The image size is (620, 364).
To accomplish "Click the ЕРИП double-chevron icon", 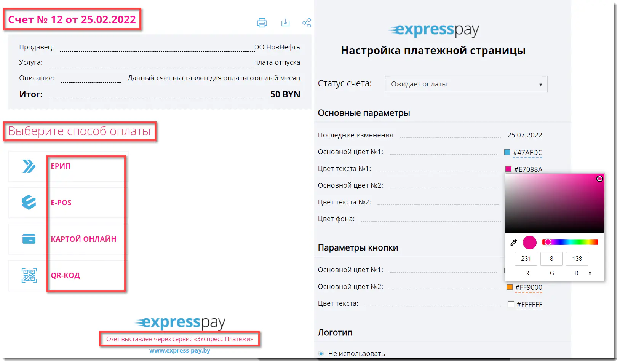I will click(x=29, y=166).
